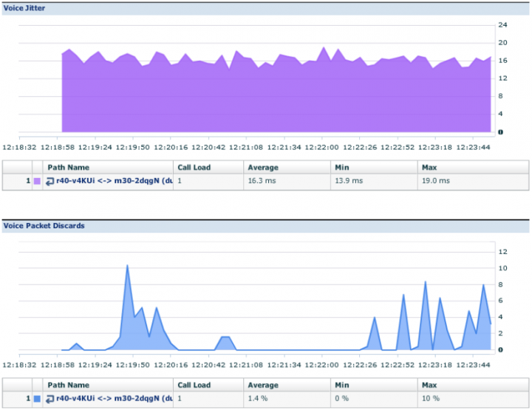Sort Voice Jitter table by Max header
532x410 pixels.
pyautogui.click(x=428, y=167)
